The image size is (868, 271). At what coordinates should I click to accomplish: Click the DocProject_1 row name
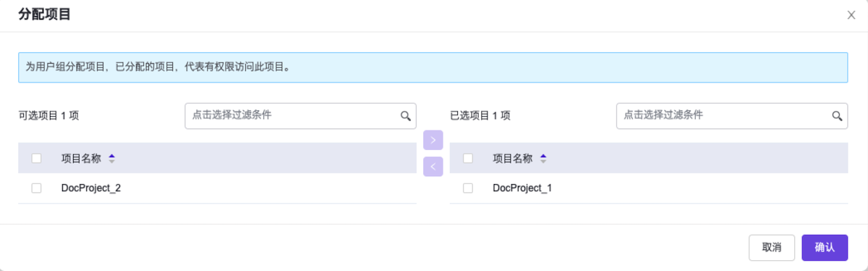pos(522,188)
